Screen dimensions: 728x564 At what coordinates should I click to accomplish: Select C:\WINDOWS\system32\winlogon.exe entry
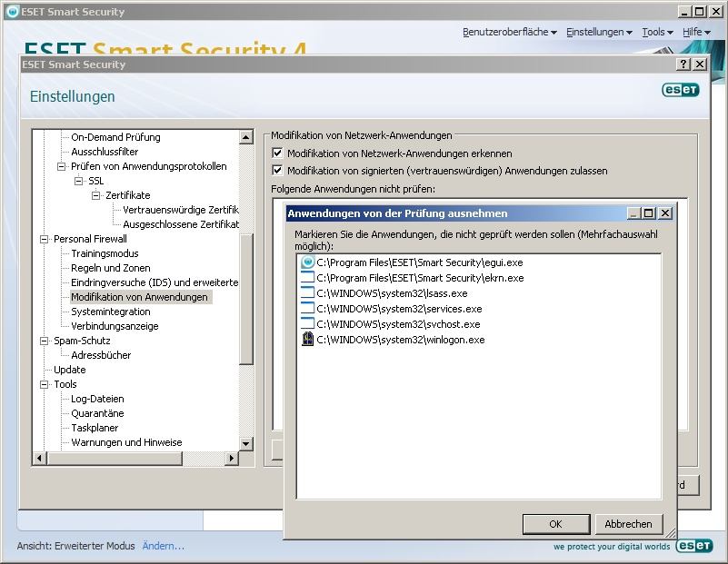401,339
